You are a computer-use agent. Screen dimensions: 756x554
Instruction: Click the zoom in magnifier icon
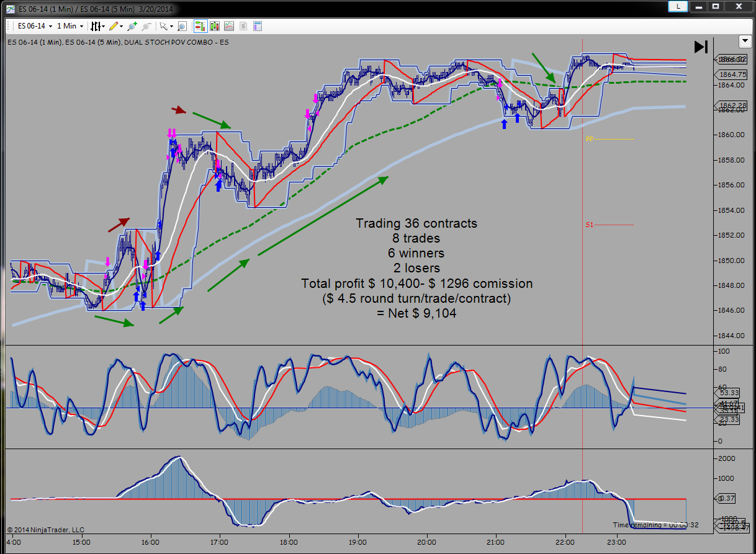coord(132,26)
